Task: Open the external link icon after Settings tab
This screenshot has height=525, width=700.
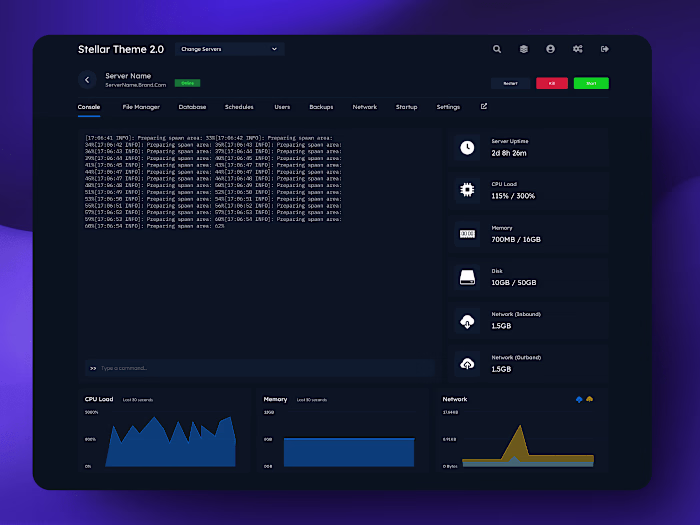Action: point(484,106)
